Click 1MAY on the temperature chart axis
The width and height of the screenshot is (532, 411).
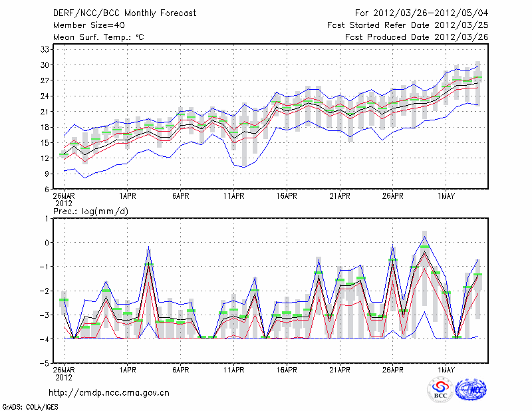pyautogui.click(x=446, y=196)
